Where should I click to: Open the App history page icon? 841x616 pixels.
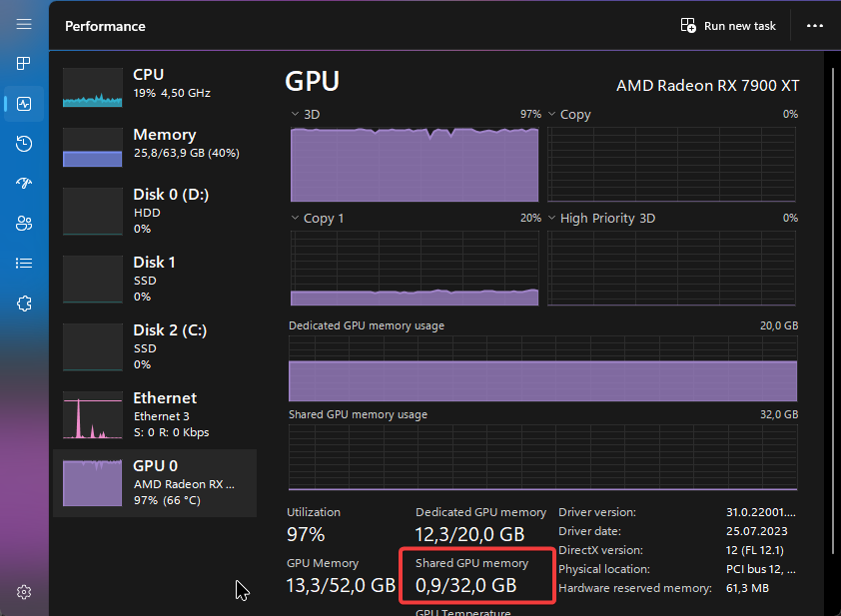(x=24, y=144)
